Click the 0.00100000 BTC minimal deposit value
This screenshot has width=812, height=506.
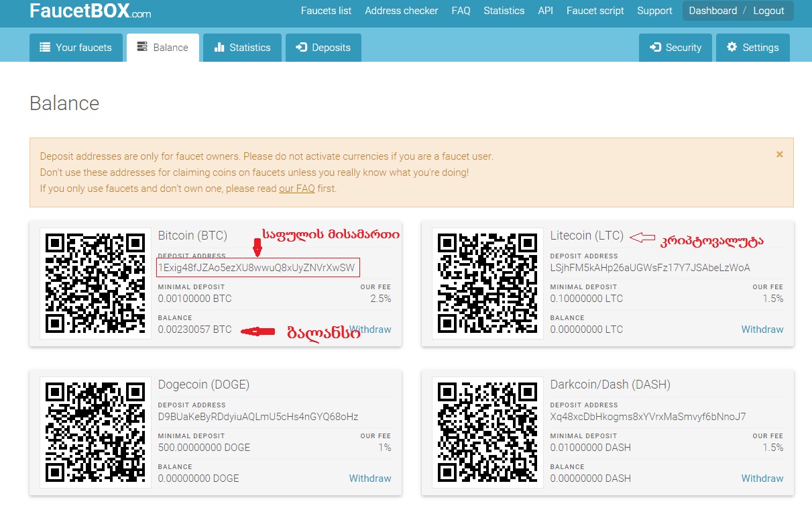pyautogui.click(x=194, y=299)
